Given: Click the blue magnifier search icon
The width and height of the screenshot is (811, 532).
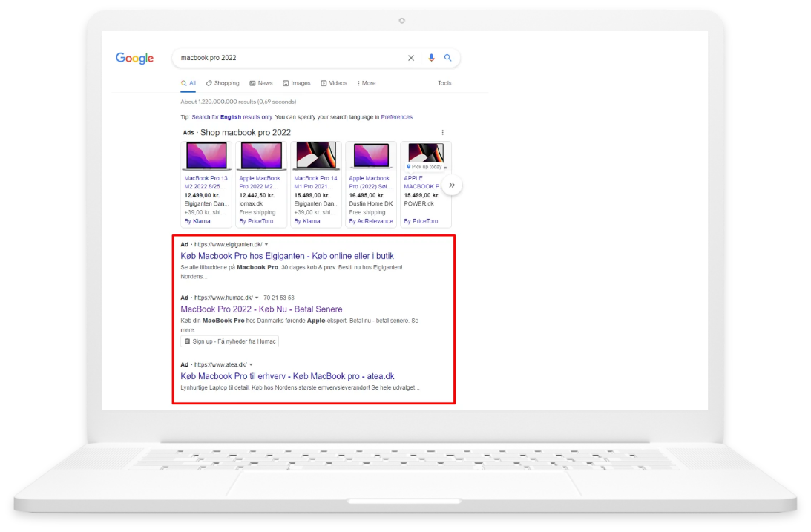Looking at the screenshot, I should tap(448, 58).
